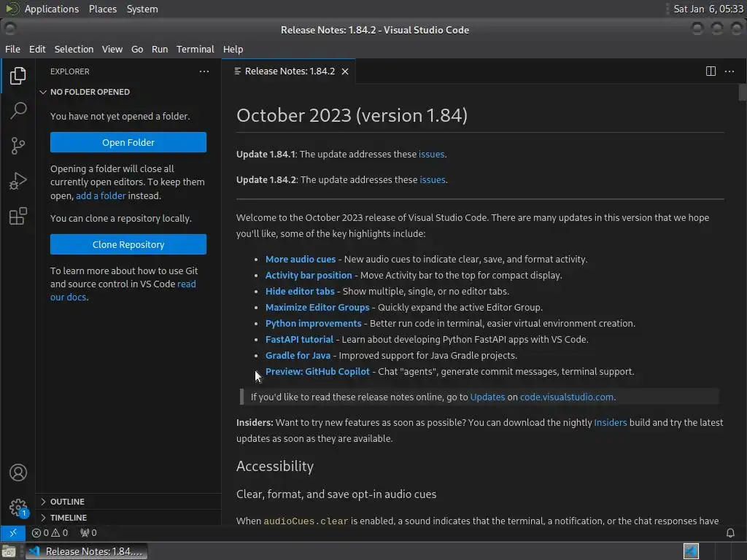Open the More audio cues link
The height and width of the screenshot is (560, 747).
(300, 260)
